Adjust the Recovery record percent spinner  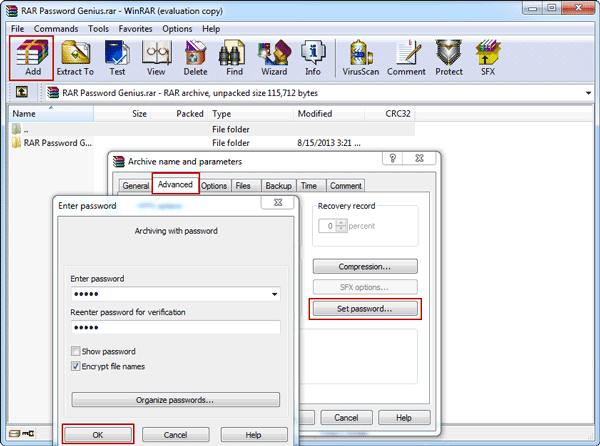pyautogui.click(x=342, y=226)
